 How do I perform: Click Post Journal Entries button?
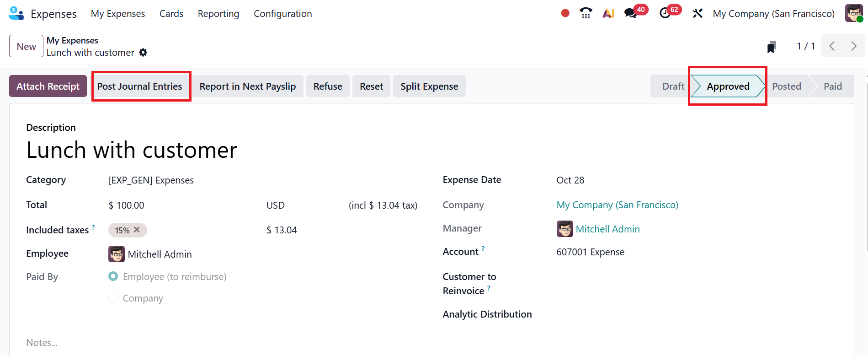click(x=139, y=86)
